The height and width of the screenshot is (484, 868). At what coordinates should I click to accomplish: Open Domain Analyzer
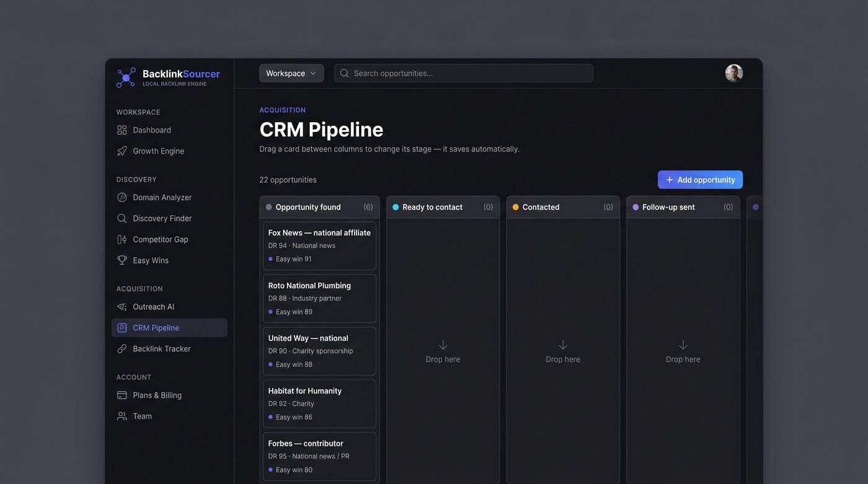point(169,198)
